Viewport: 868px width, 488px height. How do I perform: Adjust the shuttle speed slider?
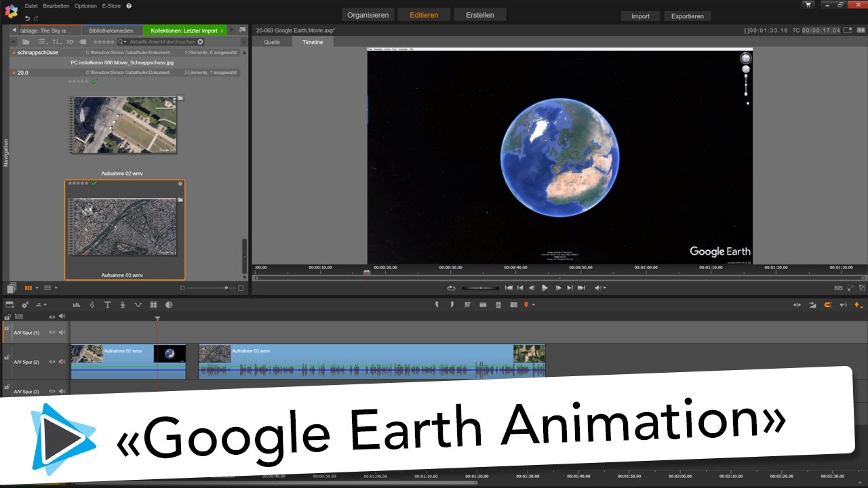[x=480, y=288]
